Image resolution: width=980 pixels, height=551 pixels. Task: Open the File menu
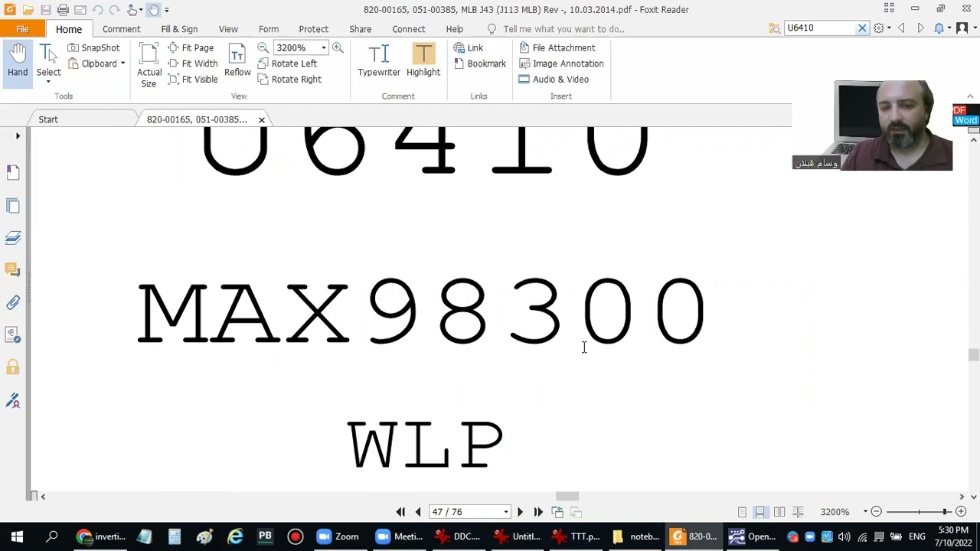click(22, 29)
